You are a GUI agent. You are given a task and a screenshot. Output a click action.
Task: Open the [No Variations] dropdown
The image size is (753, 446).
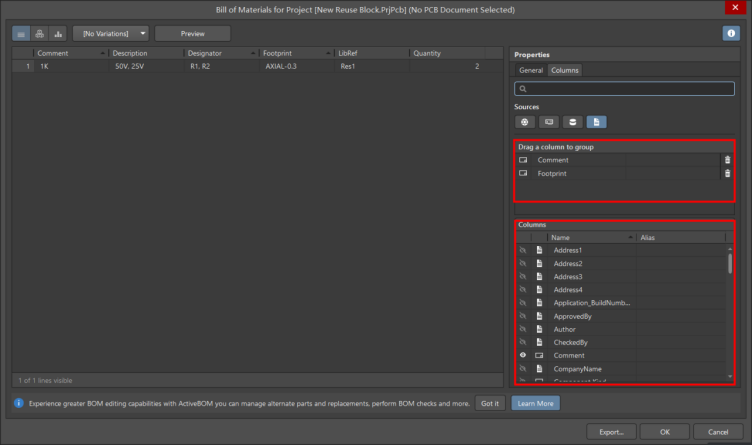point(110,33)
